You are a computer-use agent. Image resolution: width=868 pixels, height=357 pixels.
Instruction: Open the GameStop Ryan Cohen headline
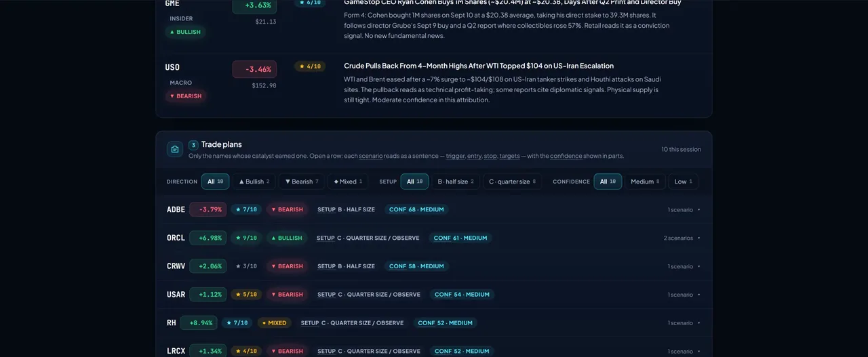(513, 3)
